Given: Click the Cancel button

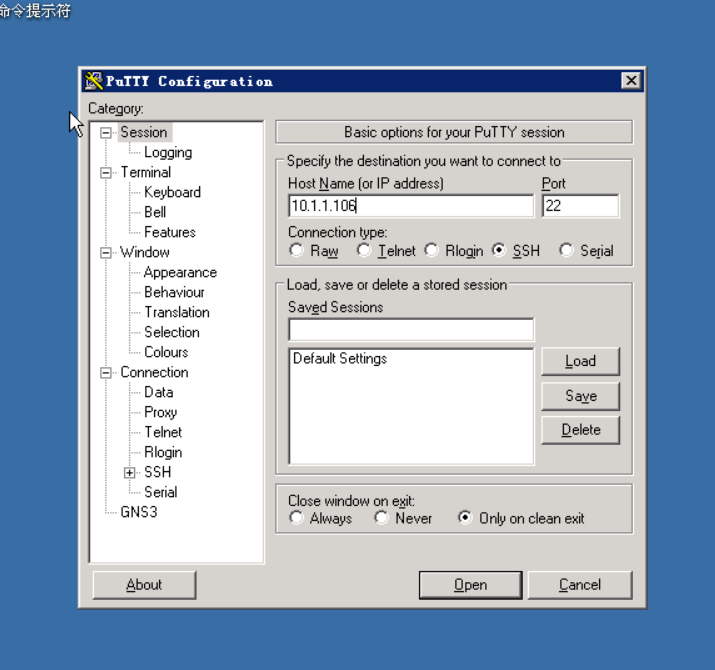Looking at the screenshot, I should [580, 585].
